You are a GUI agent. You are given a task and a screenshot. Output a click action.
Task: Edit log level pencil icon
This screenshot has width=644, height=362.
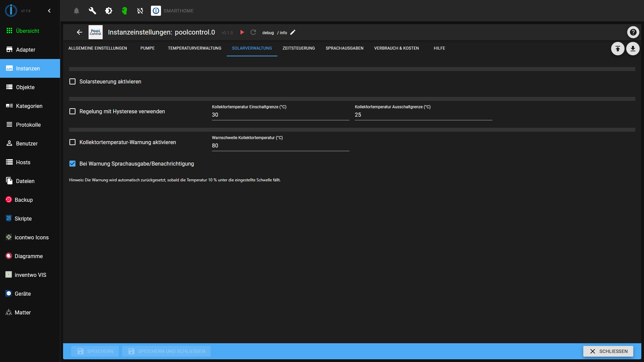click(x=293, y=32)
